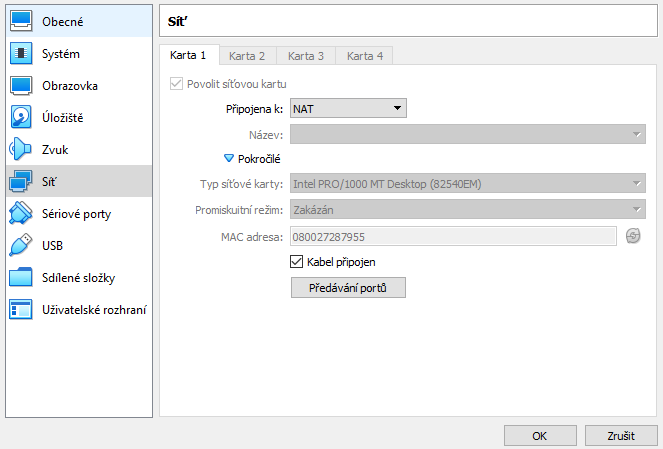The width and height of the screenshot is (663, 449).
Task: Open the Typ síťové karty dropdown
Action: pyautogui.click(x=467, y=184)
